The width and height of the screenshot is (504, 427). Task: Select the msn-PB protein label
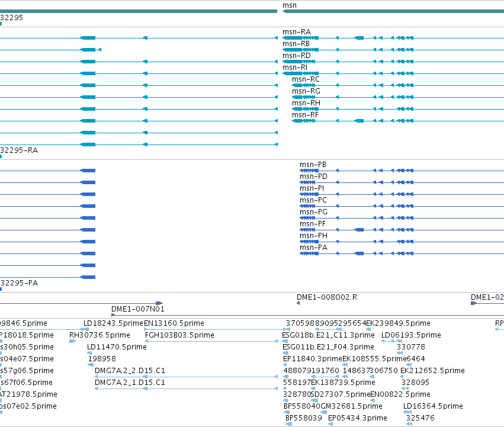313,165
